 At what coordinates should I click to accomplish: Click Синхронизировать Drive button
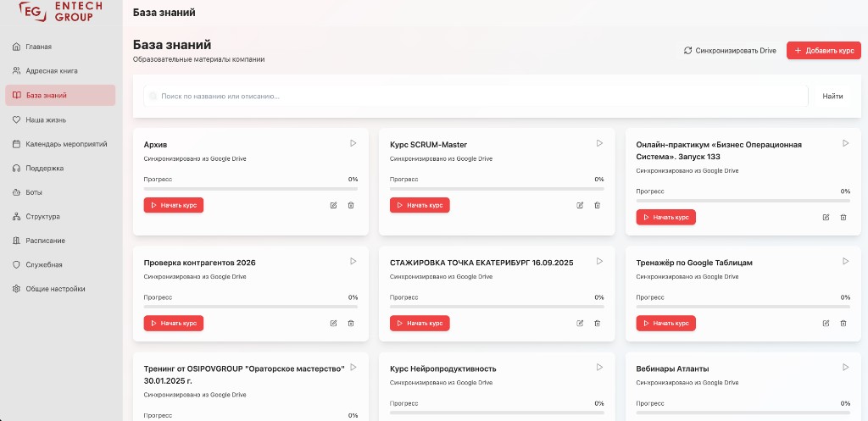[730, 50]
